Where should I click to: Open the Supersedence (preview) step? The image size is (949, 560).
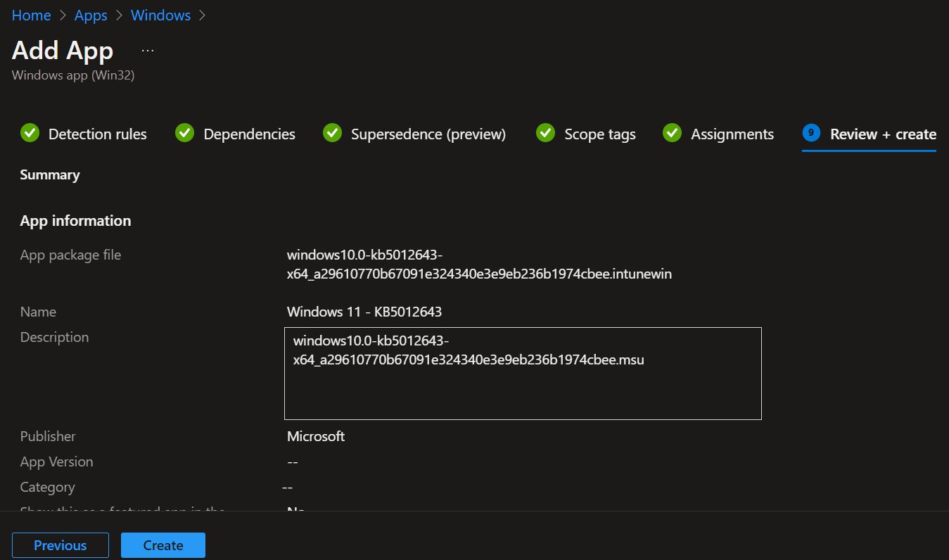pyautogui.click(x=428, y=134)
